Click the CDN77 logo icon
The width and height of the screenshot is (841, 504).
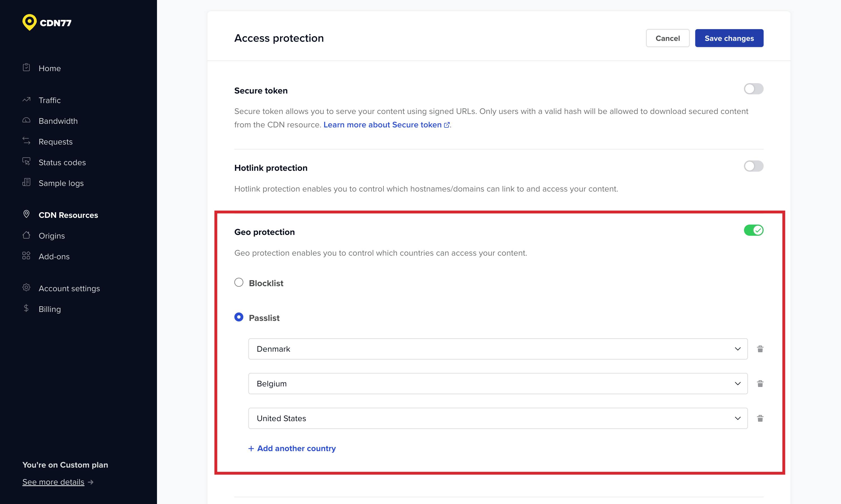coord(29,22)
